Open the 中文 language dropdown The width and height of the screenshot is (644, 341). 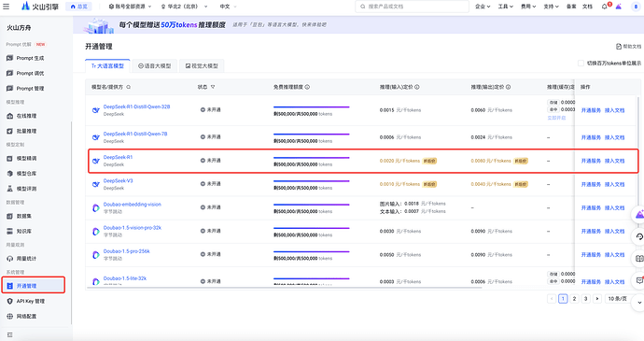click(x=228, y=7)
